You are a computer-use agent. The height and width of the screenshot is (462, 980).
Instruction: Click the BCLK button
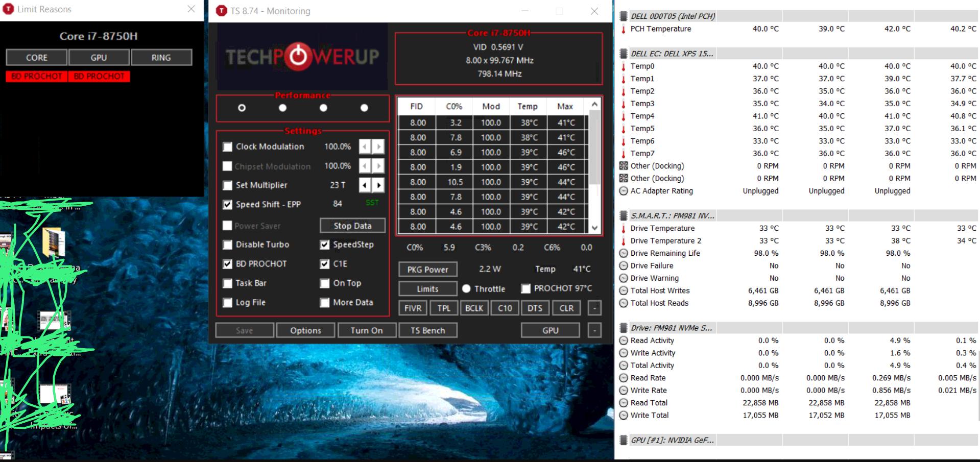coord(474,308)
